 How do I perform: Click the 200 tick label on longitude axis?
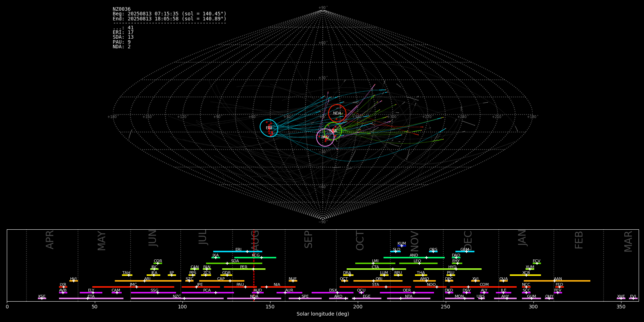click(x=358, y=307)
